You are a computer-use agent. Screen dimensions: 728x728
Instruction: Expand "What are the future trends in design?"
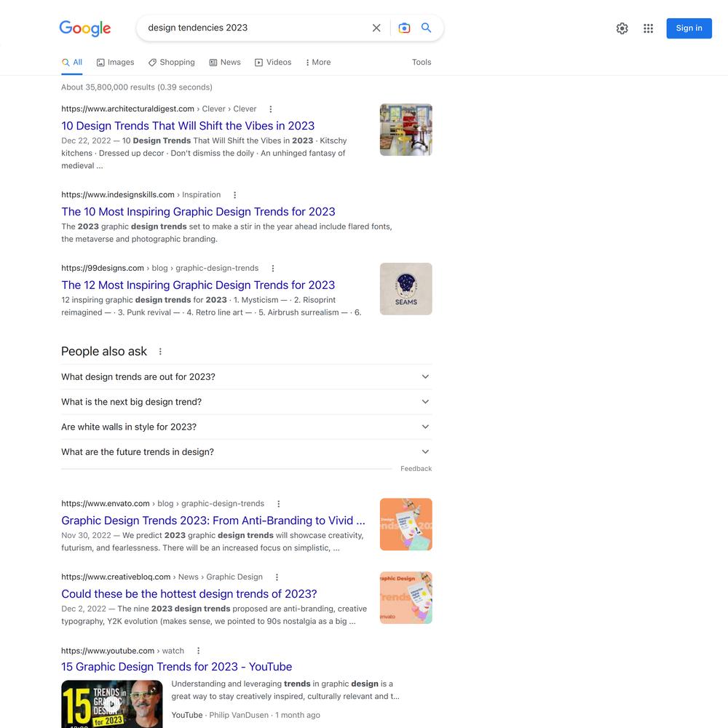(x=247, y=452)
